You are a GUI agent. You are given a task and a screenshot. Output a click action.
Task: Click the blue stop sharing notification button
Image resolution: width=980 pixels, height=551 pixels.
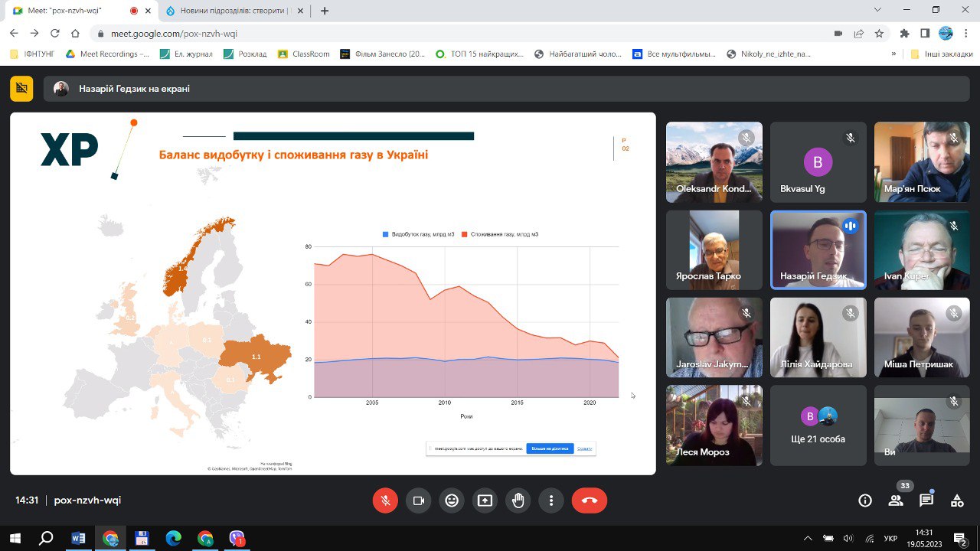pyautogui.click(x=550, y=448)
